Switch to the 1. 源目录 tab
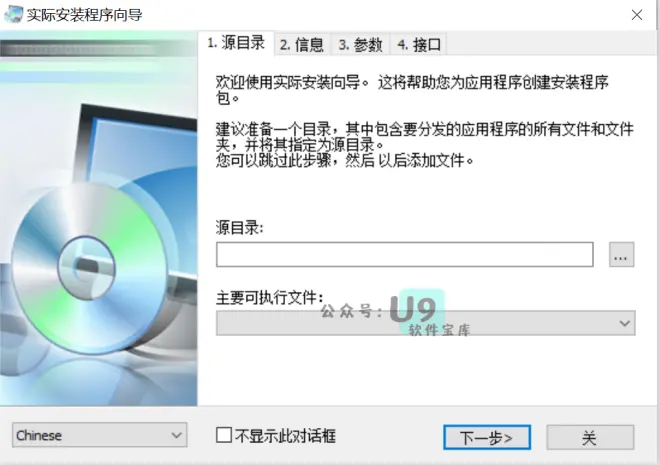660x465 pixels. (236, 43)
